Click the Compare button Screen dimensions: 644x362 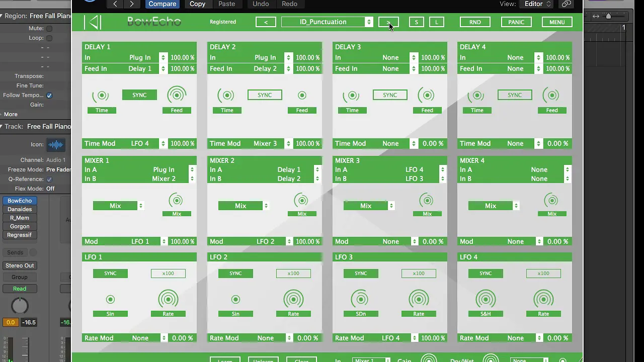pos(162,4)
